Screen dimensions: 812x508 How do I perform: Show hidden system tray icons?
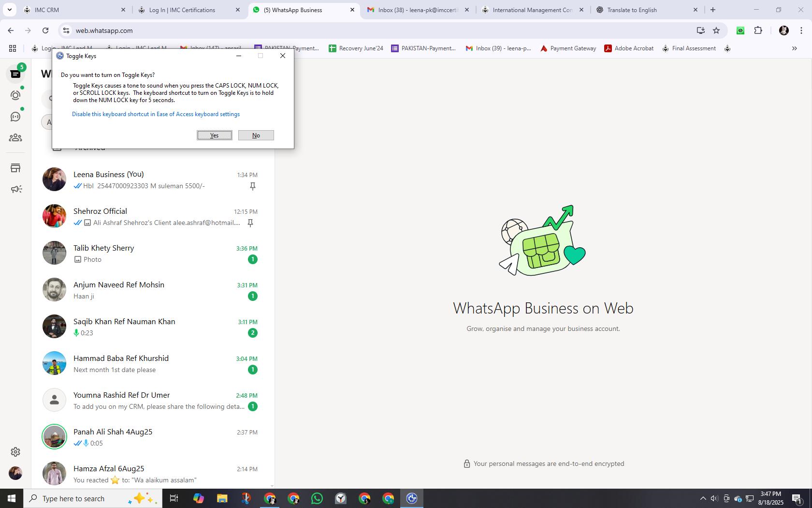(703, 498)
